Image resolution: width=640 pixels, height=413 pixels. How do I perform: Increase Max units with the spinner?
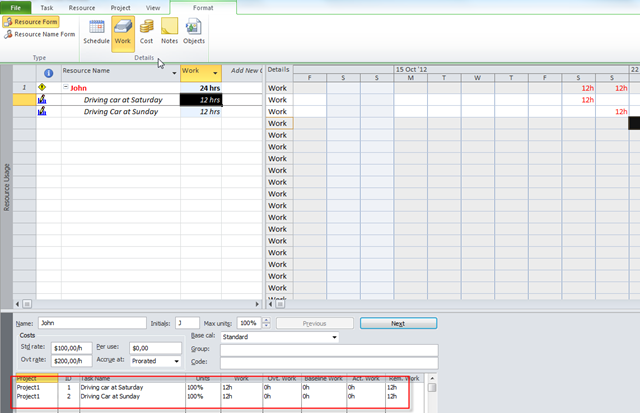266,321
